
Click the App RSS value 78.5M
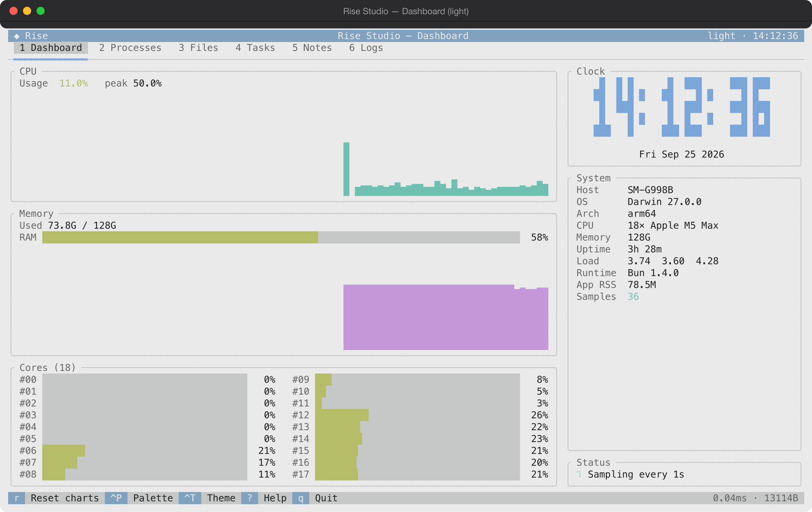[x=642, y=285]
